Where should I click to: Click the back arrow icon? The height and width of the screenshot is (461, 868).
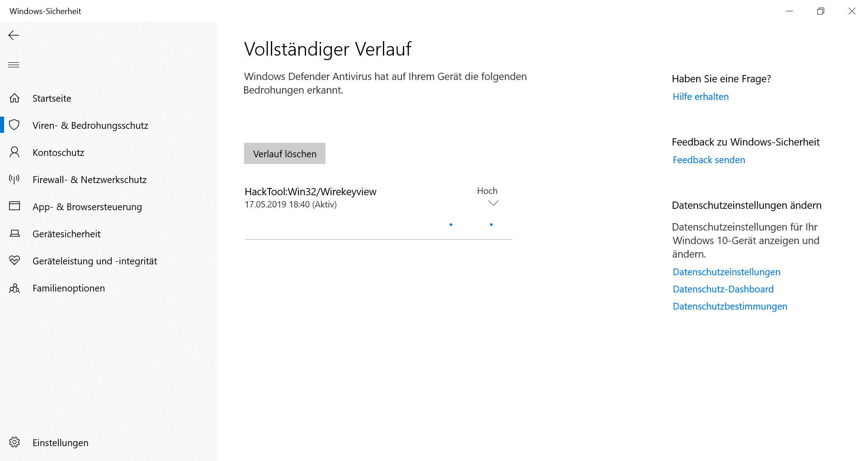[14, 35]
